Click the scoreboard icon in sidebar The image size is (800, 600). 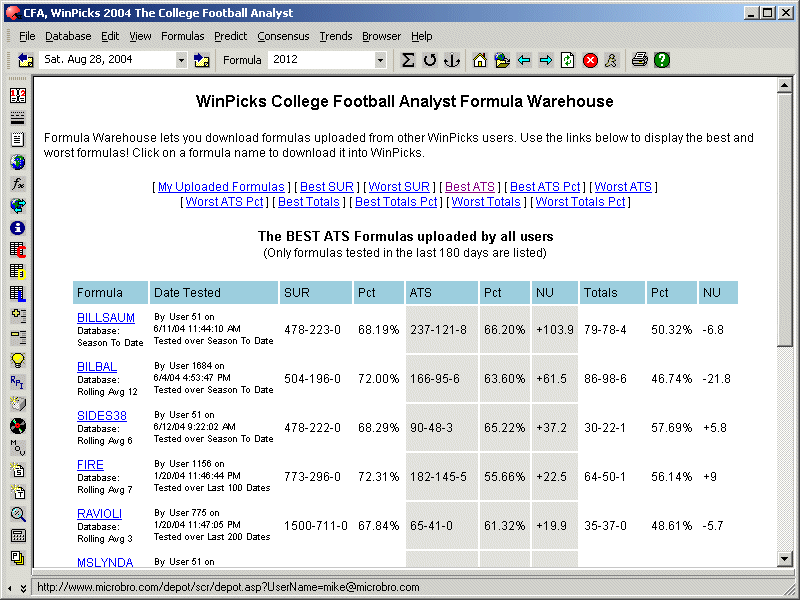coord(18,95)
